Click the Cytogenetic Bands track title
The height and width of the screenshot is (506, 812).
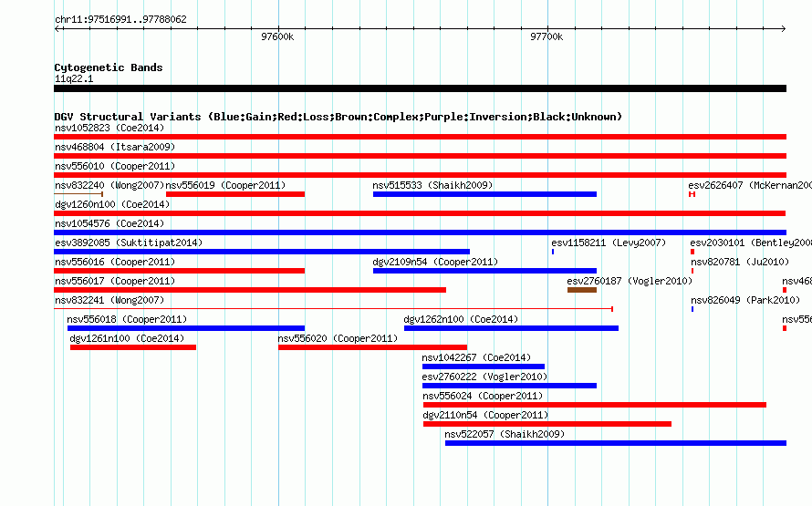pyautogui.click(x=109, y=67)
